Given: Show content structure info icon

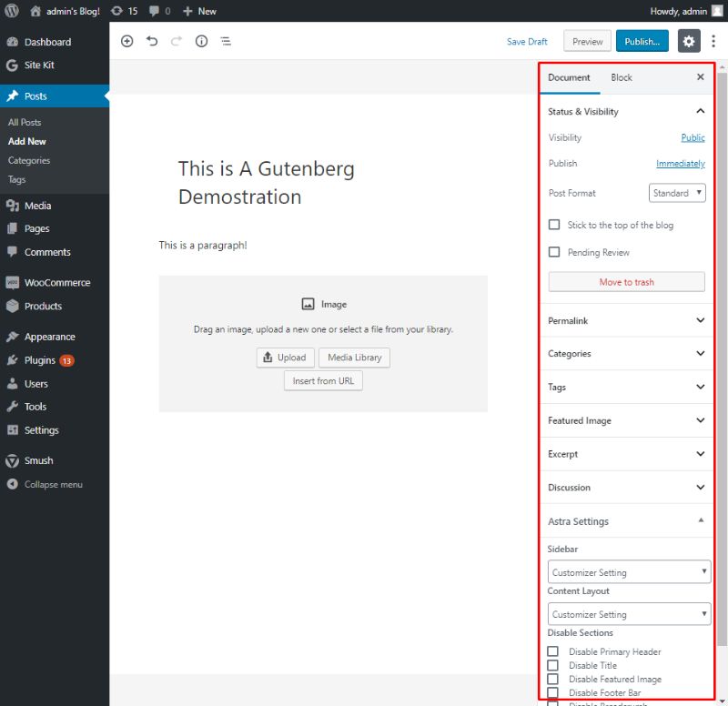Looking at the screenshot, I should coord(201,41).
